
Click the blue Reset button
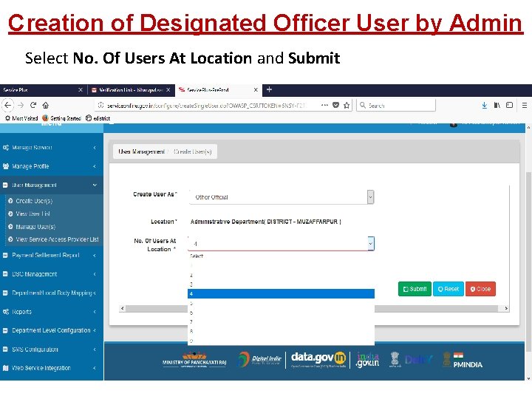pos(449,289)
